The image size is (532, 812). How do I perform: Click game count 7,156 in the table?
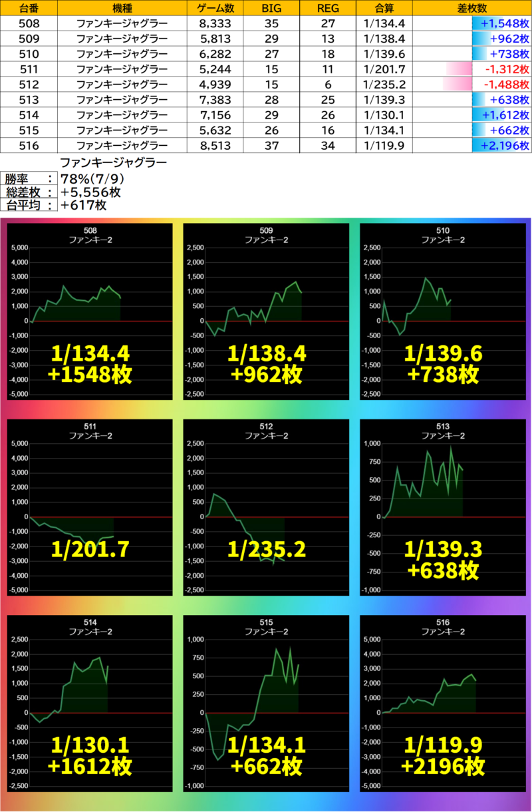coord(214,115)
